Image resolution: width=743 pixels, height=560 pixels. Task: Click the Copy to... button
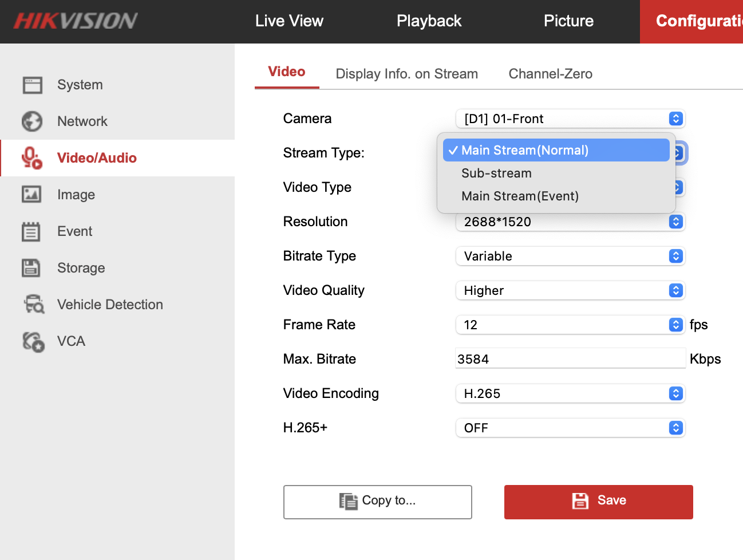377,502
